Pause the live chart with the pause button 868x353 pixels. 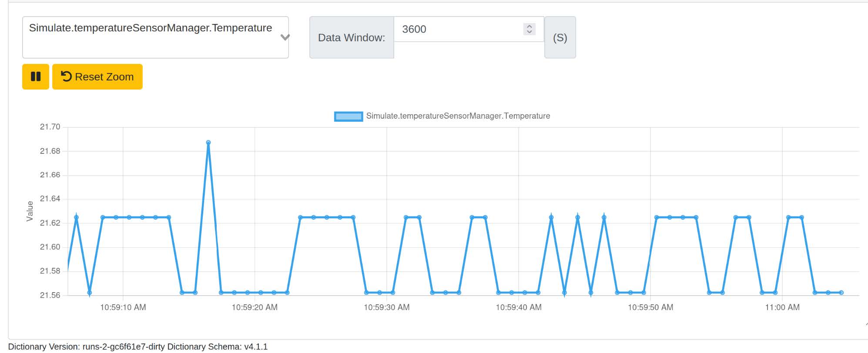36,77
